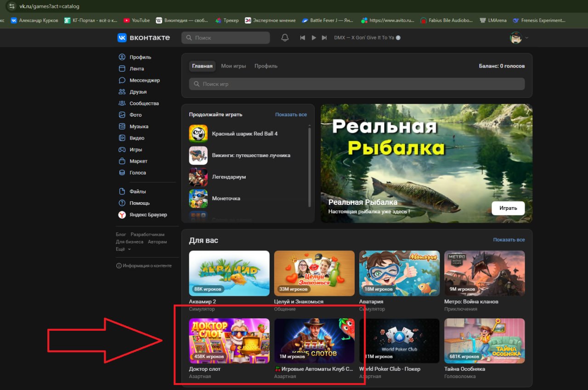Viewport: 588px width, 390px height.
Task: Switch to the games Профиль tab
Action: click(266, 66)
